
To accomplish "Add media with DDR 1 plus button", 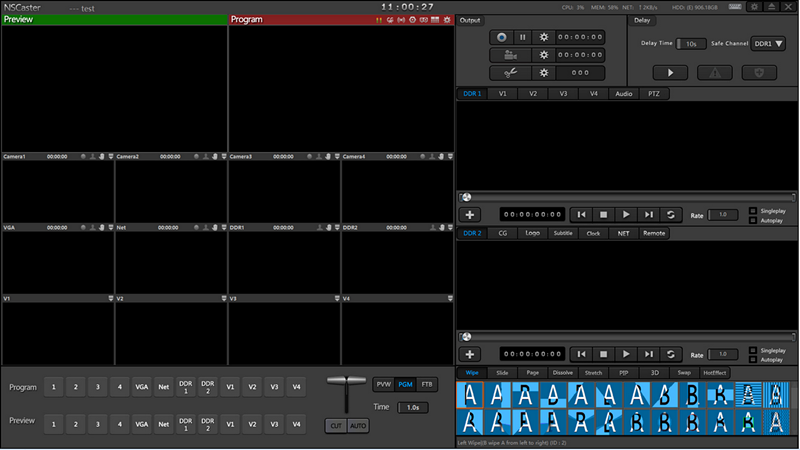I will click(x=471, y=215).
